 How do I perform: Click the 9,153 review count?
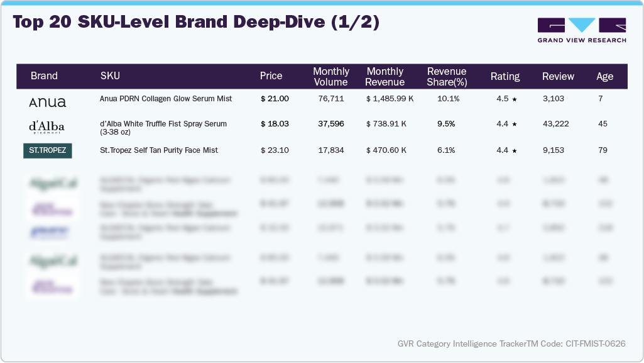[x=554, y=150]
